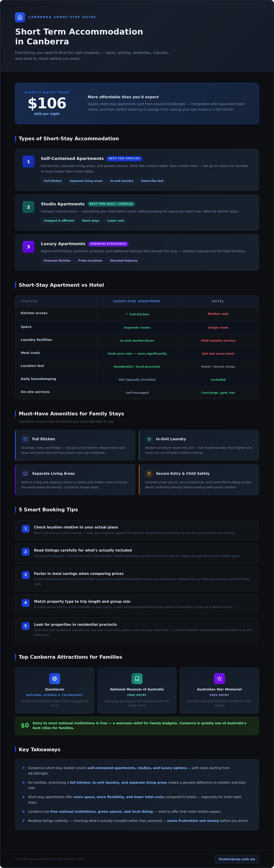Click the In-Unit Laundry washer icon
The width and height of the screenshot is (274, 868).
(x=149, y=439)
